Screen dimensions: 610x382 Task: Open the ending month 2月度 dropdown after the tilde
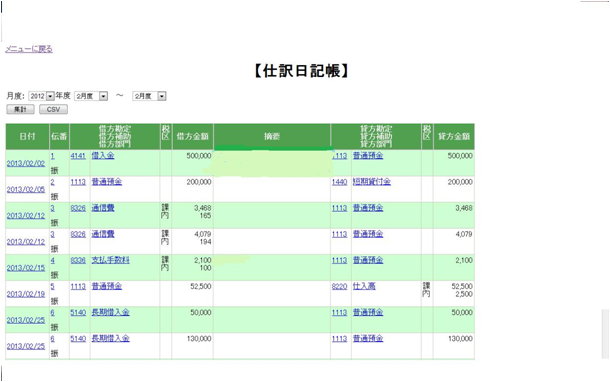149,96
